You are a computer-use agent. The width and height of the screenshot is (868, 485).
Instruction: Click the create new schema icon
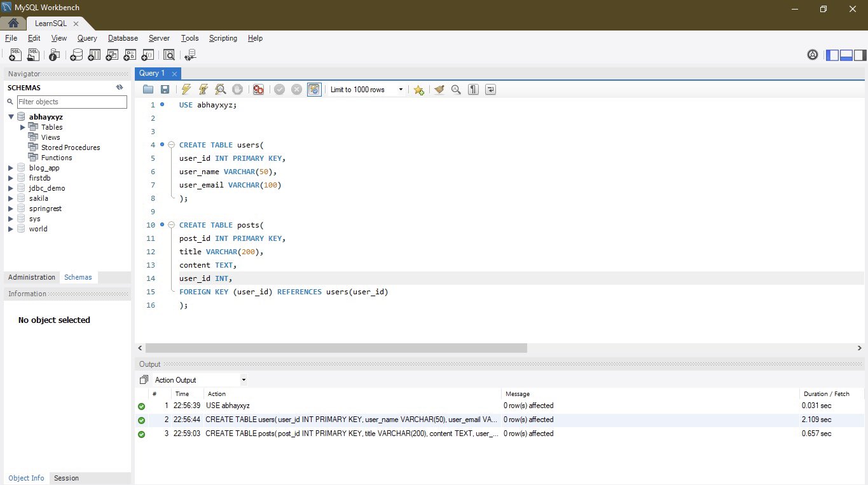click(x=76, y=55)
